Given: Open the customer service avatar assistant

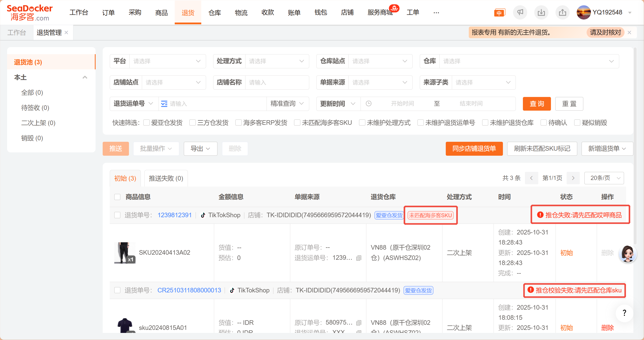Looking at the screenshot, I should [x=627, y=253].
